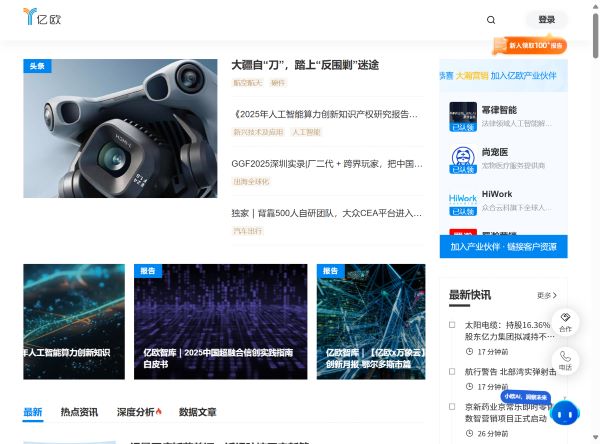The width and height of the screenshot is (600, 444).
Task: Click the 幂律智能 company logo
Action: 463,117
